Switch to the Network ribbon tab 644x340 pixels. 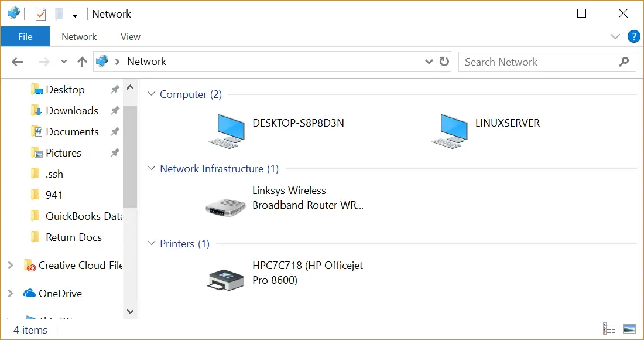(79, 36)
